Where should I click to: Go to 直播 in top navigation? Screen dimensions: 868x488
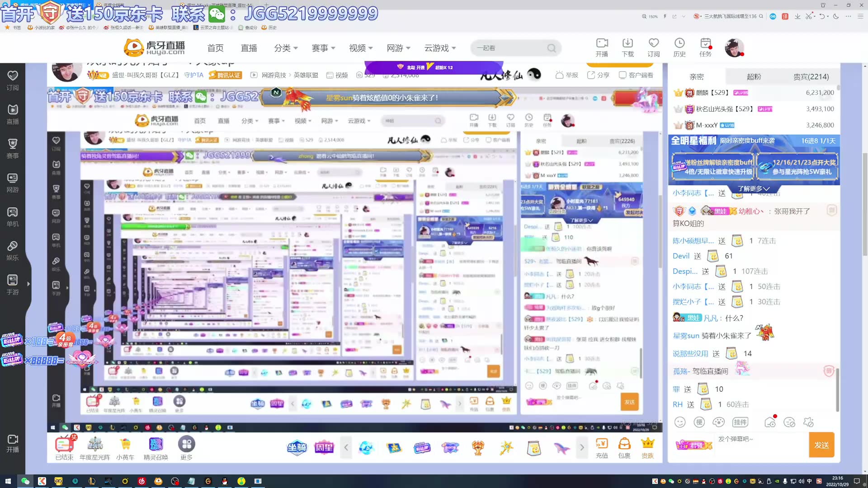click(249, 48)
